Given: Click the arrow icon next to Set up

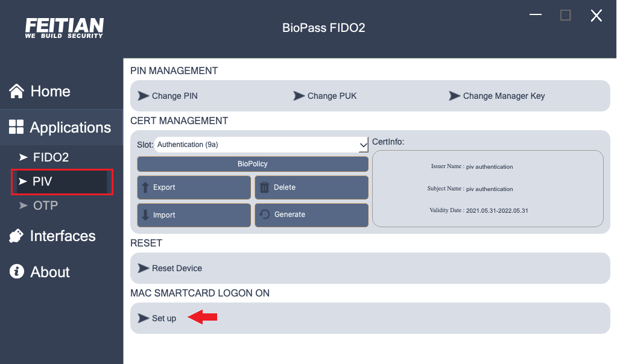Looking at the screenshot, I should [x=143, y=318].
